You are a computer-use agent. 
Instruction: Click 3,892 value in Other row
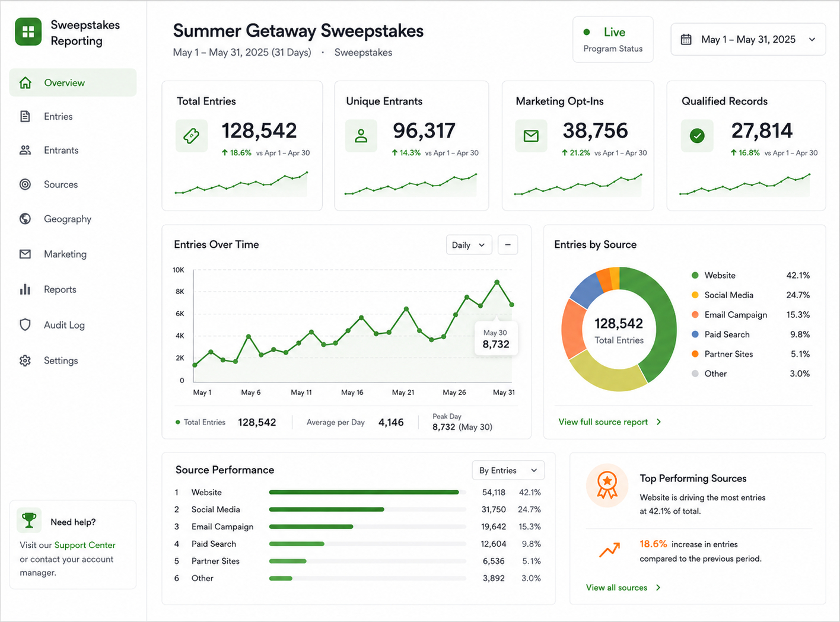(494, 578)
